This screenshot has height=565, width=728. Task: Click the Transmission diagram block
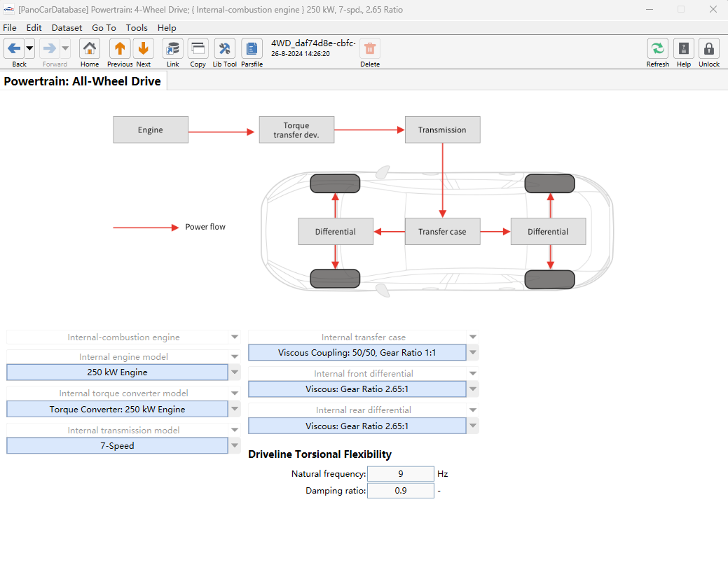(x=442, y=130)
